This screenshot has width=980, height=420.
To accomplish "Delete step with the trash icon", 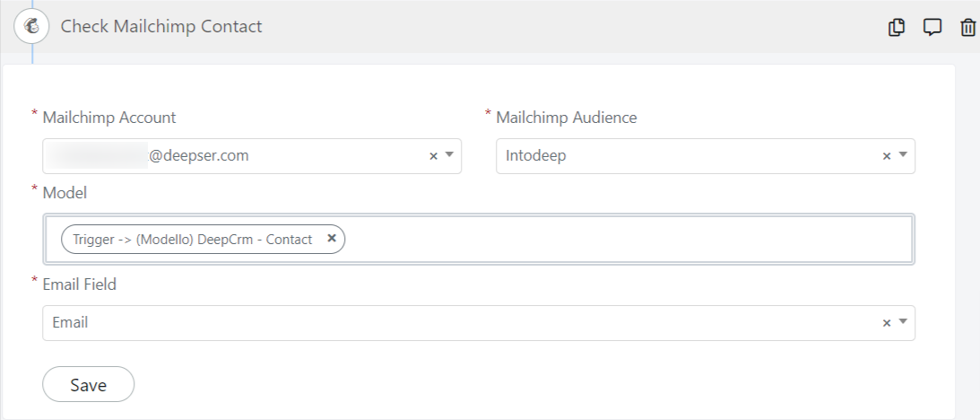I will pyautogui.click(x=967, y=28).
